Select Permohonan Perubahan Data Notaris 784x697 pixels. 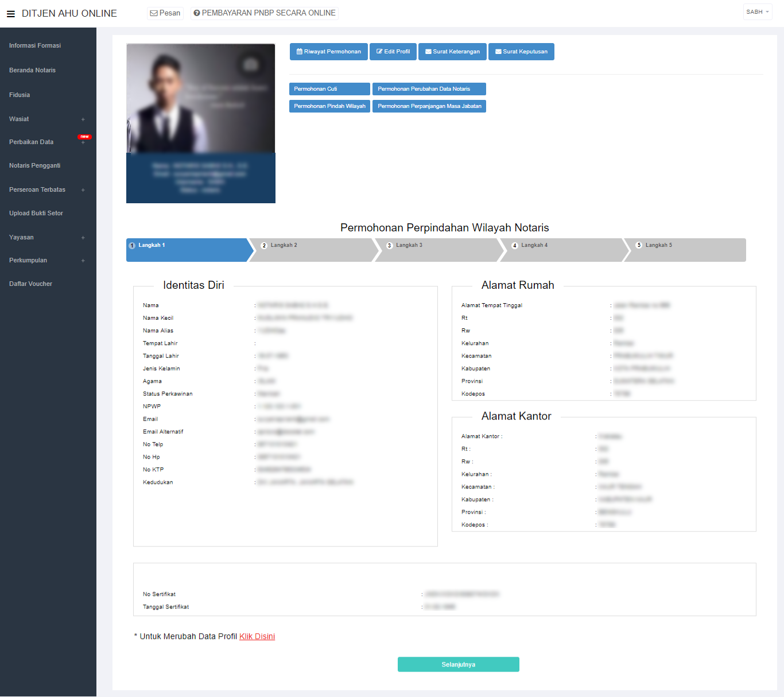pyautogui.click(x=429, y=89)
